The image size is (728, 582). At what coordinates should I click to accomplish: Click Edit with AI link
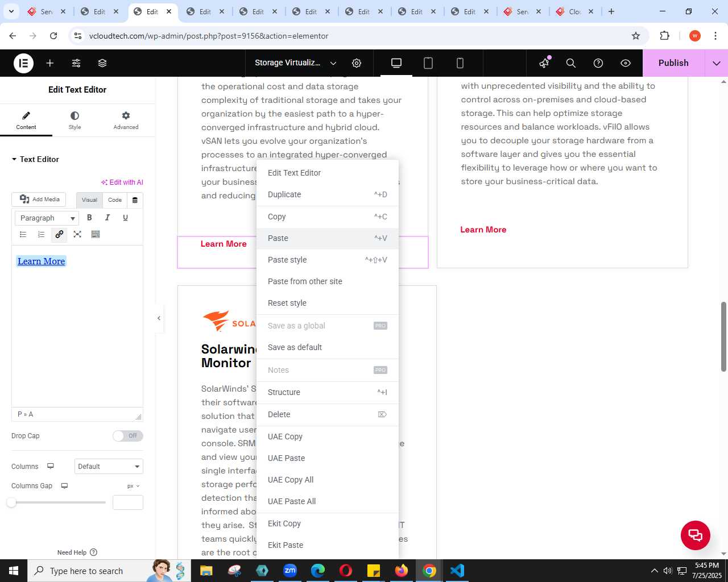click(122, 182)
